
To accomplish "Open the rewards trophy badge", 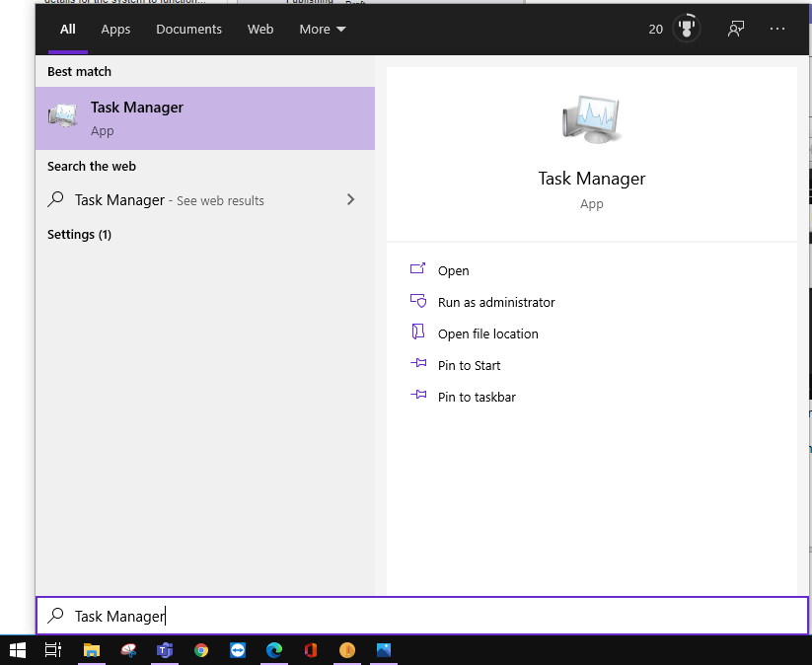I will pyautogui.click(x=686, y=29).
